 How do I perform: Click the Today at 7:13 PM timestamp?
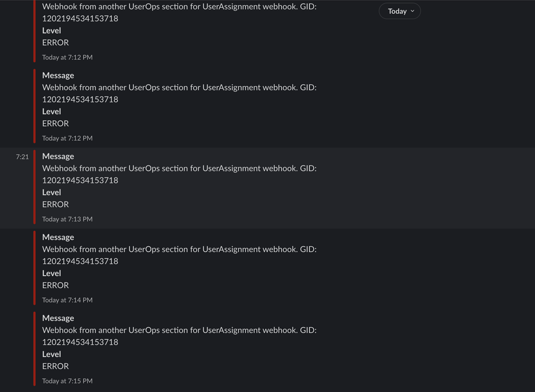point(67,219)
